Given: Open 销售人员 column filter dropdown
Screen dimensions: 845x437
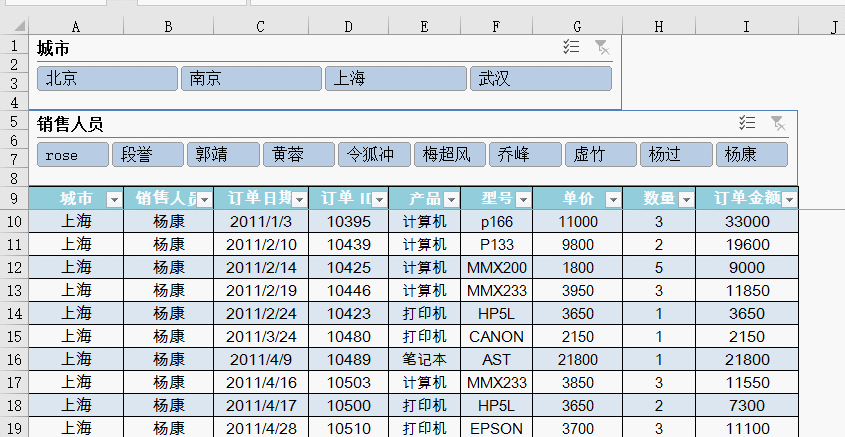Looking at the screenshot, I should [x=204, y=200].
